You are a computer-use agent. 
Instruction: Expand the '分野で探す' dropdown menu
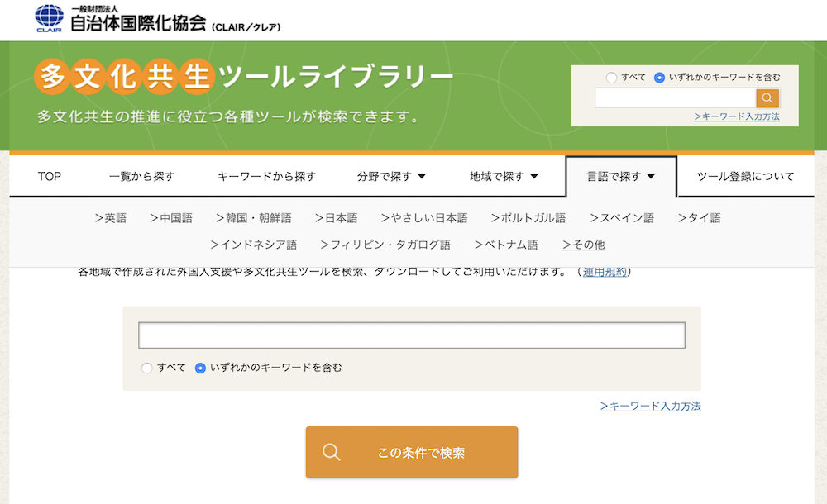coord(391,176)
